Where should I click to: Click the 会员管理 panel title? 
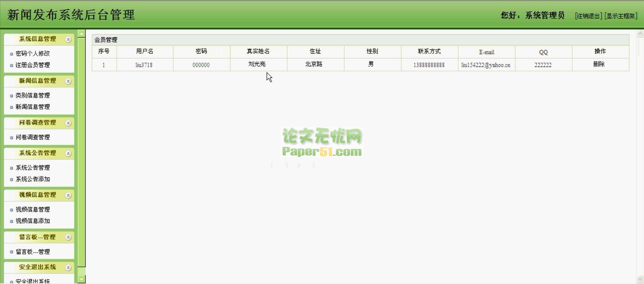[106, 40]
